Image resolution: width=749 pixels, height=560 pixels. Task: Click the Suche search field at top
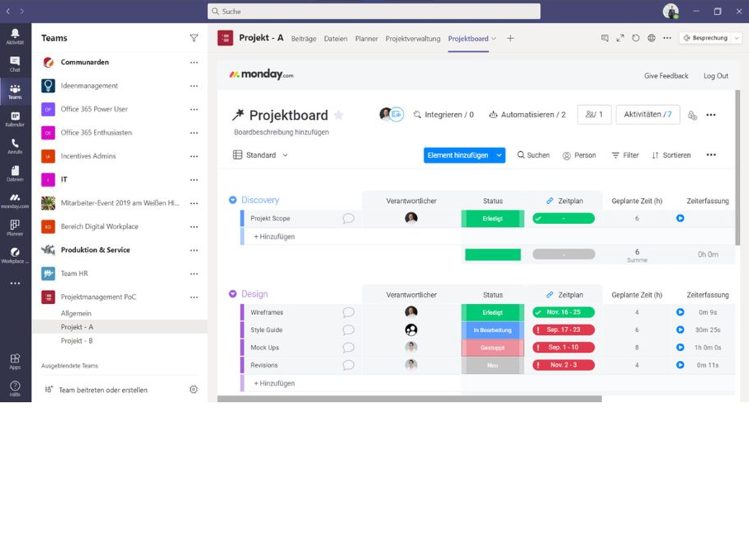tap(373, 12)
